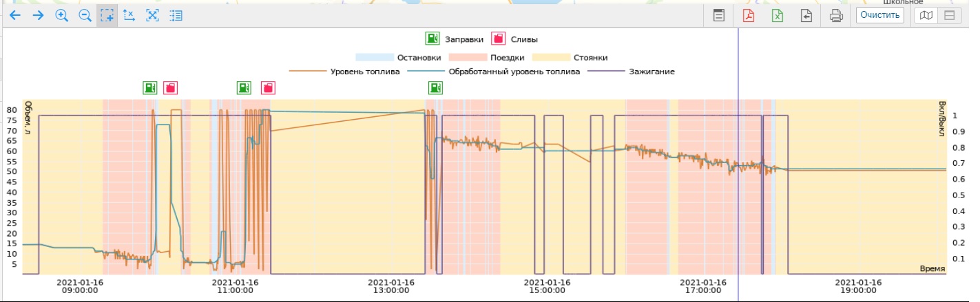Toggle Заправки series in the legend
This screenshot has width=980, height=302.
432,39
